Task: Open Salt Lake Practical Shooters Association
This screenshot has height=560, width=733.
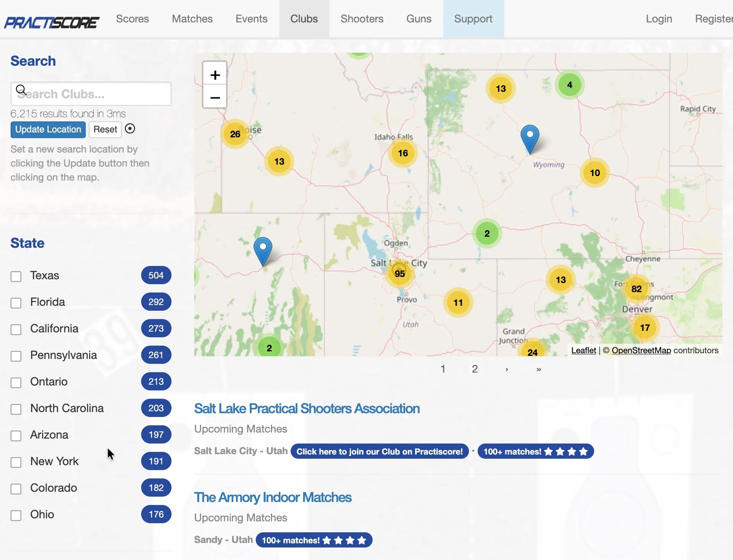Action: coord(307,408)
